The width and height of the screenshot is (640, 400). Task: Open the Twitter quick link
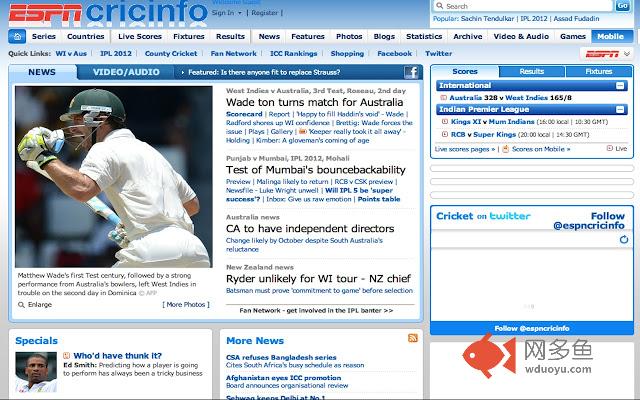[438, 53]
